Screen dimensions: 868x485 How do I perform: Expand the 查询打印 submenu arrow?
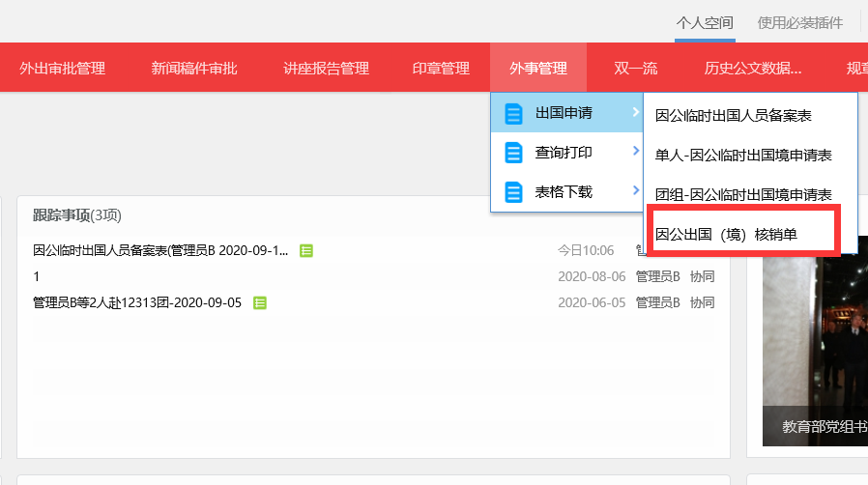635,152
